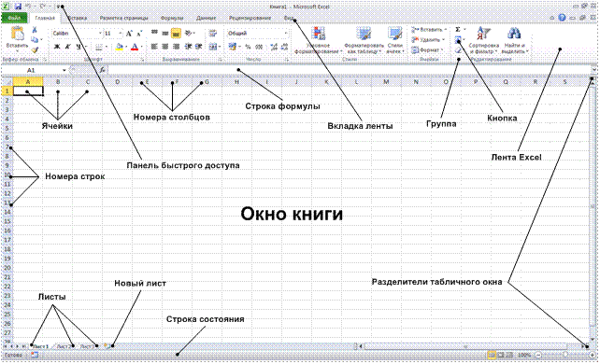Image resolution: width=600 pixels, height=364 pixels.
Task: Click the Borders icon in font group
Action: click(x=99, y=47)
